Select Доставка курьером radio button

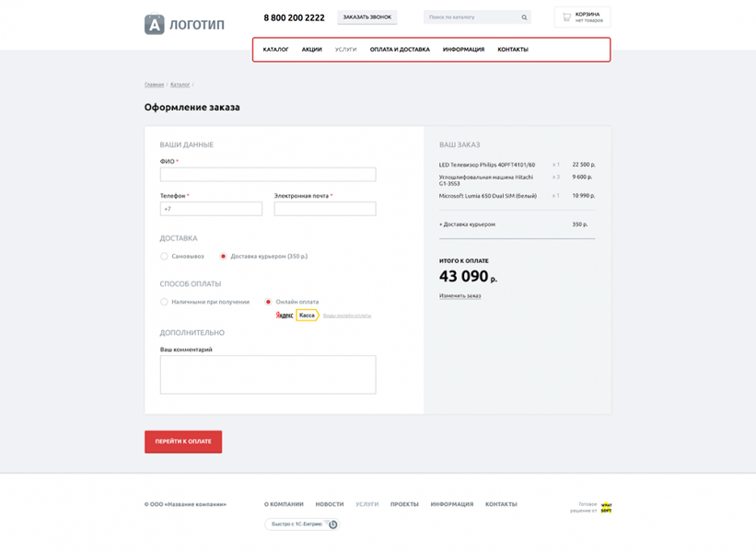pyautogui.click(x=223, y=257)
